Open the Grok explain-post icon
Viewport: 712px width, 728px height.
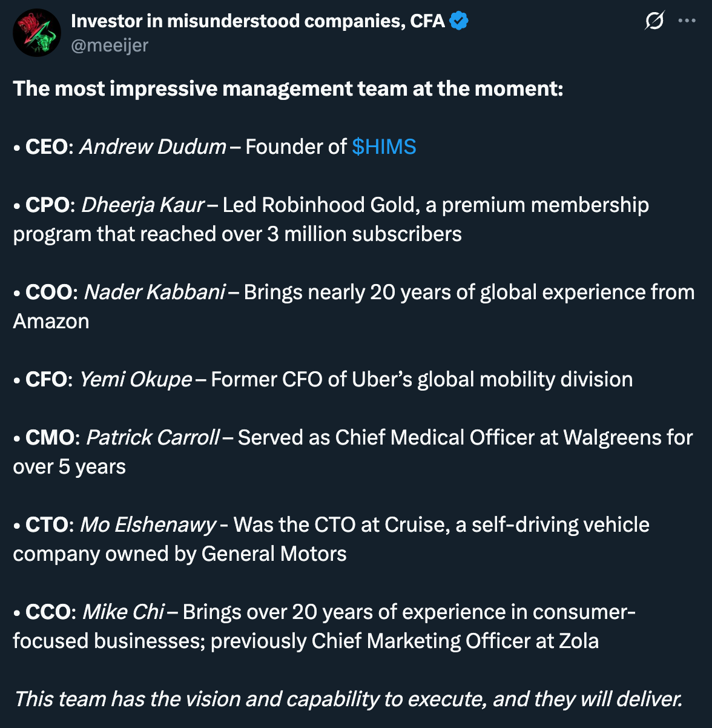[x=654, y=21]
